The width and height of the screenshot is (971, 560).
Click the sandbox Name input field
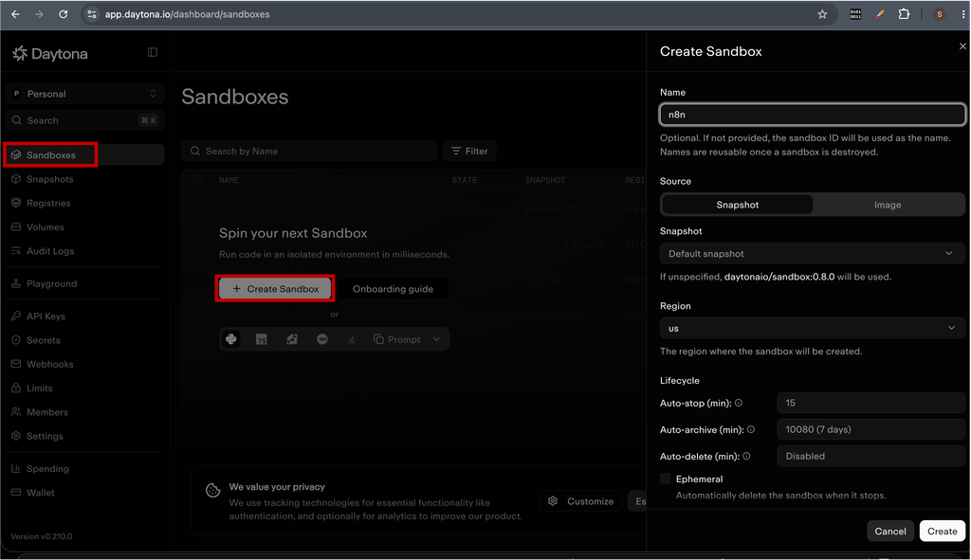click(812, 115)
